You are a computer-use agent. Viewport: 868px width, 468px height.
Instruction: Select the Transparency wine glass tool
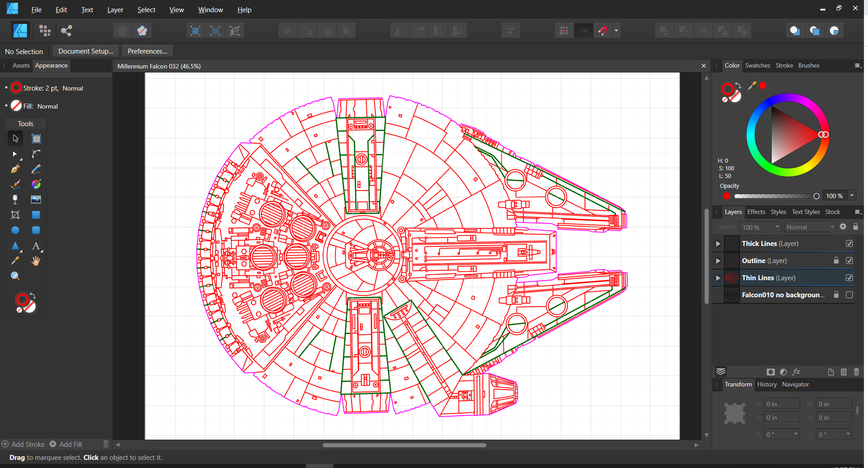[15, 200]
